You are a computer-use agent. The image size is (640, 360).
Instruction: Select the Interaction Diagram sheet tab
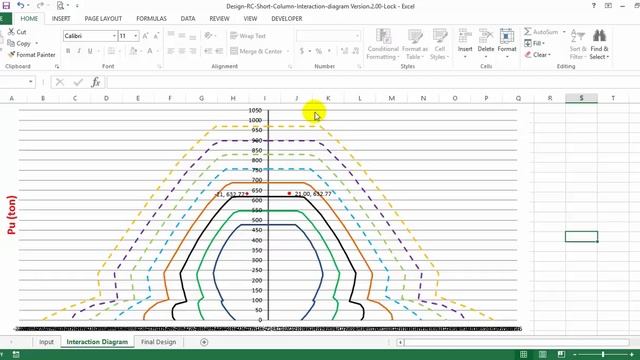[97, 342]
